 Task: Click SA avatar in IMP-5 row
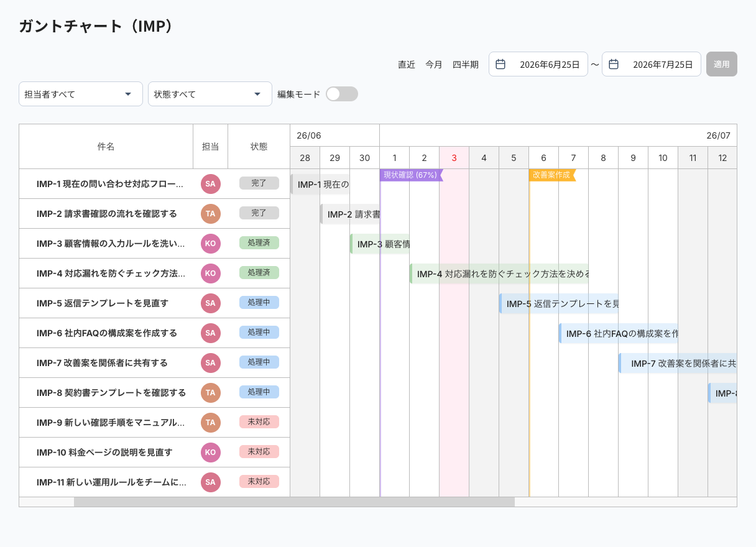point(210,303)
